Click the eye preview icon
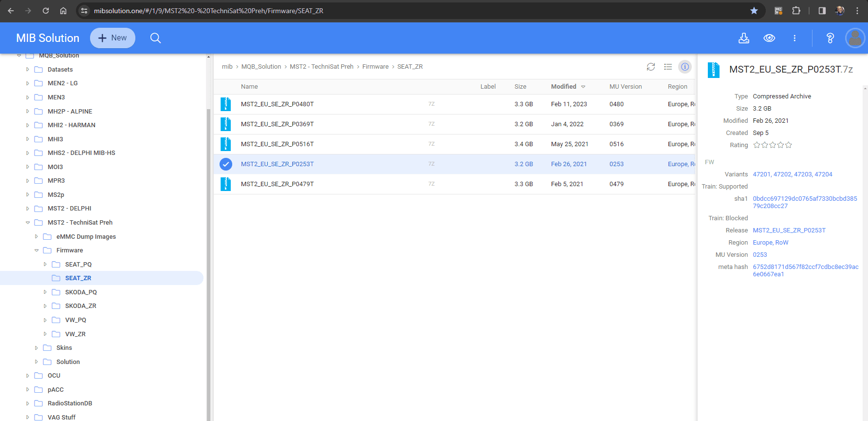This screenshot has height=421, width=868. point(769,38)
